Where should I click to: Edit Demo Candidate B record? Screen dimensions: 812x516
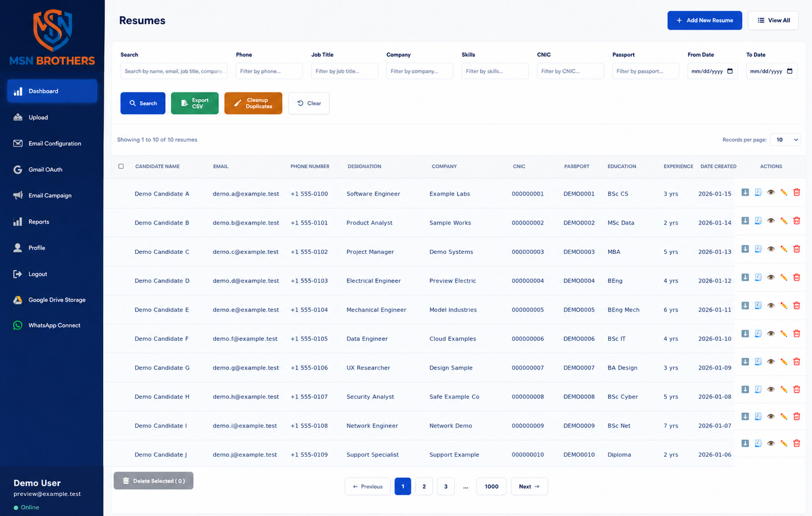[x=784, y=220]
